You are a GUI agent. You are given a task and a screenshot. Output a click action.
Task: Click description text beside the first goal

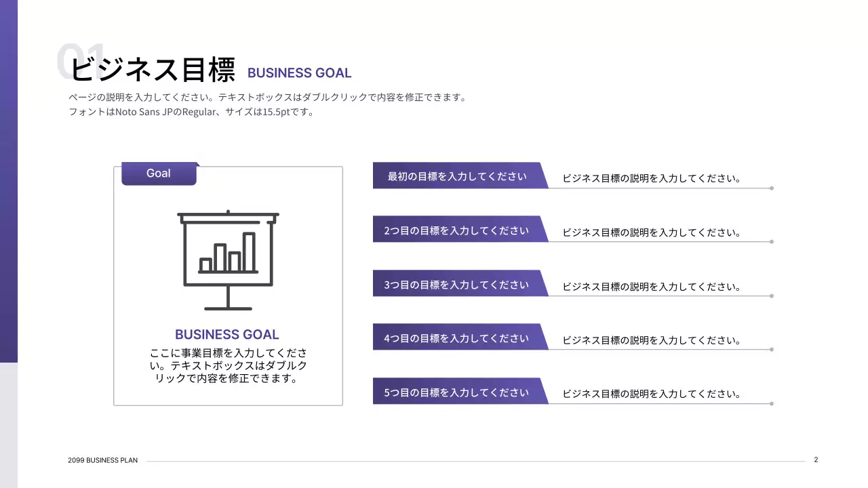[x=651, y=179]
